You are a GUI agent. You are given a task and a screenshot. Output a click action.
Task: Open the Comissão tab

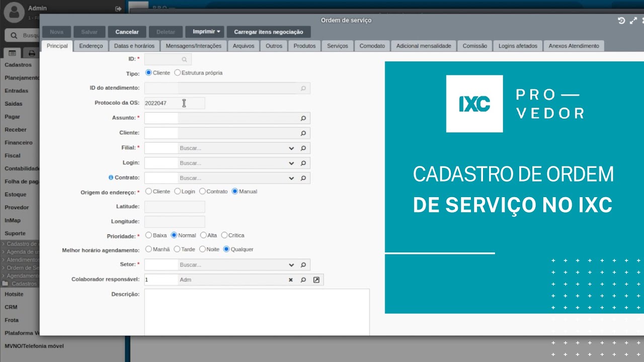(x=475, y=46)
